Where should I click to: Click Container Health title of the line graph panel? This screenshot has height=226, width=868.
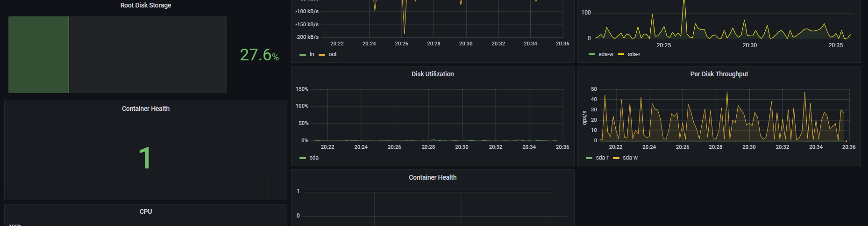pyautogui.click(x=433, y=177)
